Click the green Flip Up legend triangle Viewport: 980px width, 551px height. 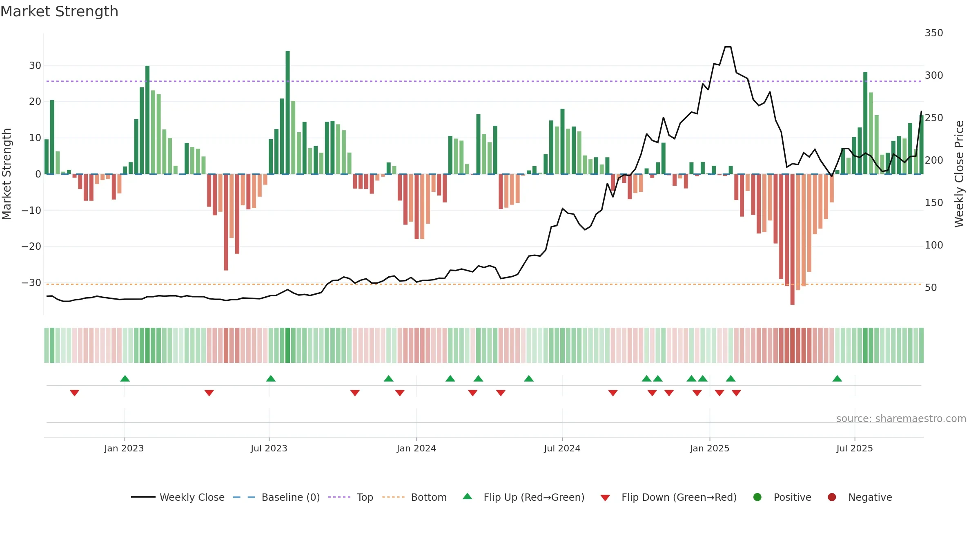(468, 496)
